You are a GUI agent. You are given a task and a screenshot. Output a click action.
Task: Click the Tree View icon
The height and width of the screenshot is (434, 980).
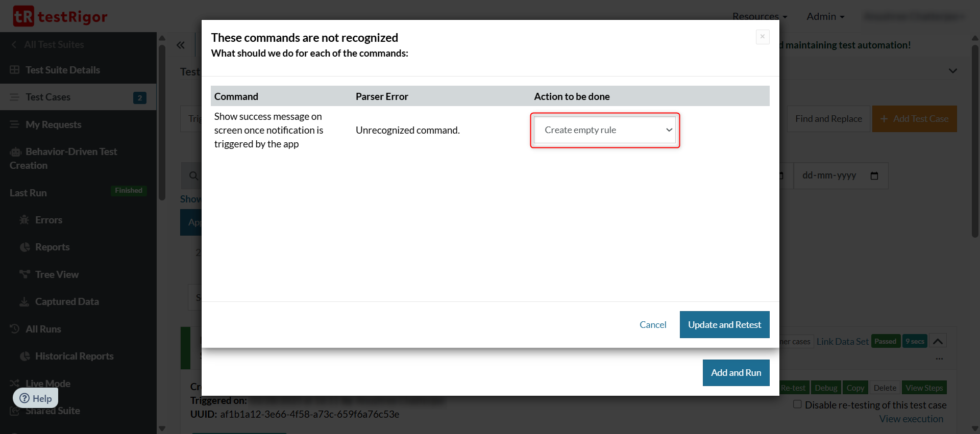coord(24,274)
